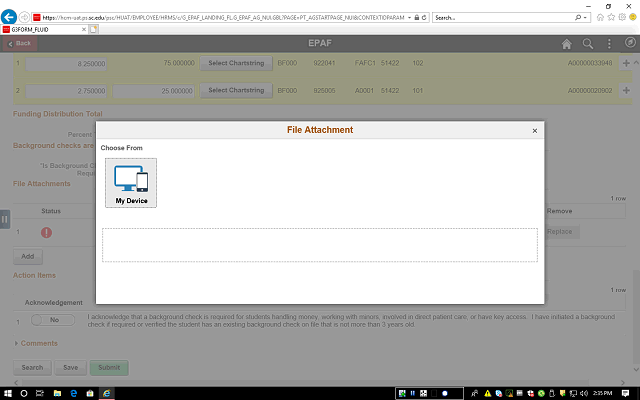Click the Acknowledgement column header
This screenshot has width=640, height=400.
pyautogui.click(x=53, y=302)
